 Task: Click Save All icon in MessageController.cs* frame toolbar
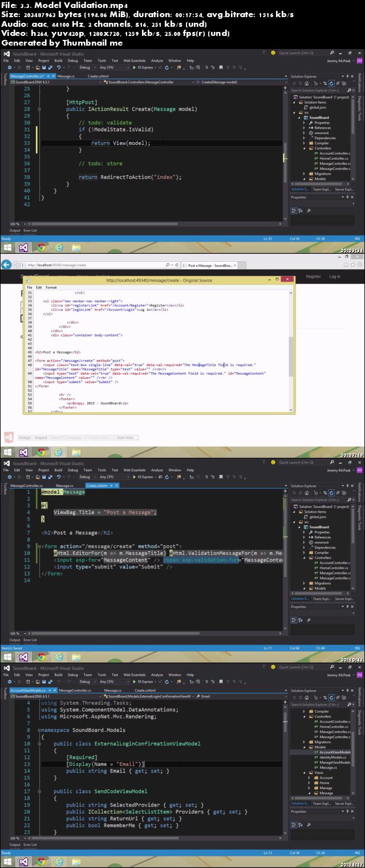coord(51,67)
